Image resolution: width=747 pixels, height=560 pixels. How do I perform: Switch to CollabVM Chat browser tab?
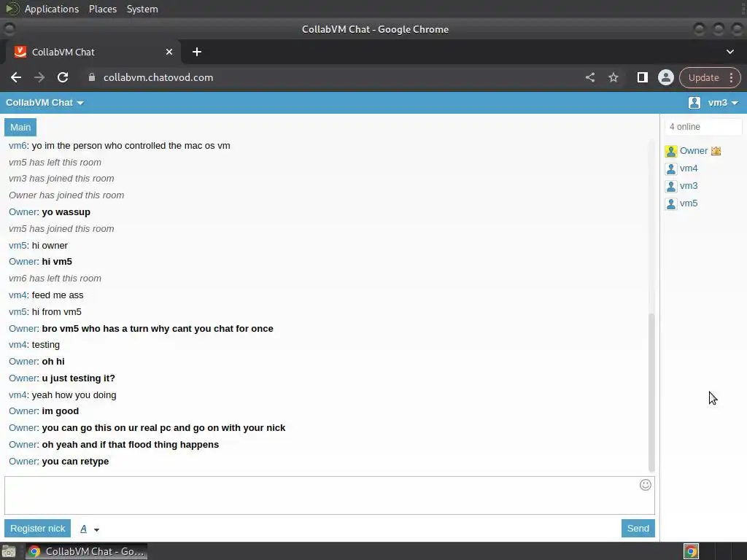(93, 52)
